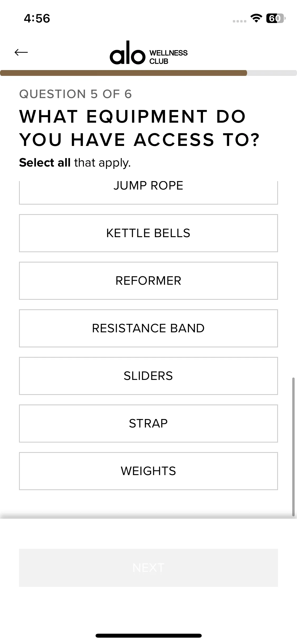Click the equipment list scrollbar

[x=293, y=447]
